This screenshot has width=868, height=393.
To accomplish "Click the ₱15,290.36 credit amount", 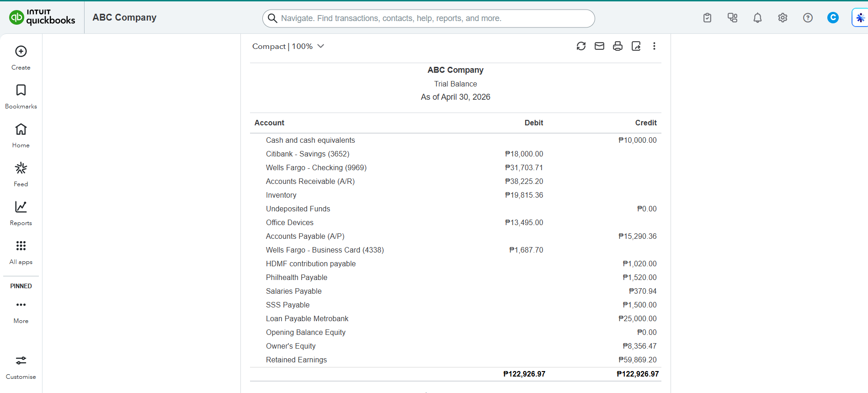I will [x=637, y=236].
